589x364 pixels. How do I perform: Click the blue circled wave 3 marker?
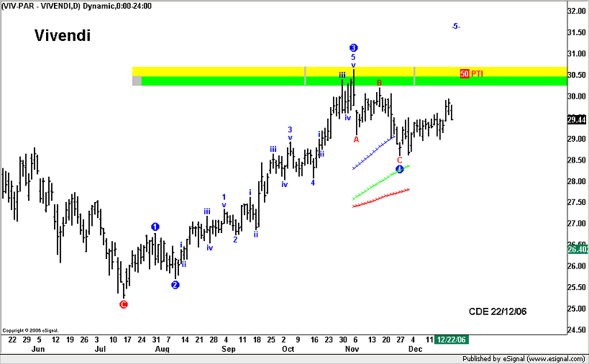click(353, 47)
